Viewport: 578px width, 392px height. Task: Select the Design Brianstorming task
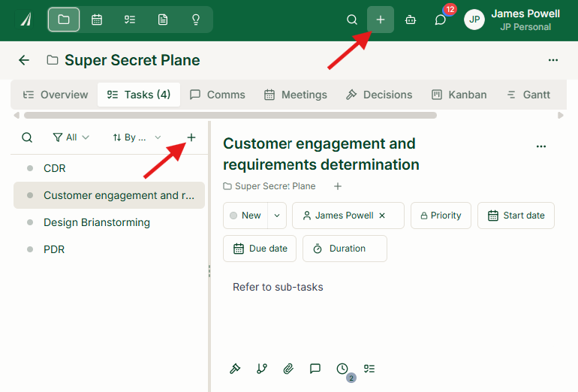(109, 222)
